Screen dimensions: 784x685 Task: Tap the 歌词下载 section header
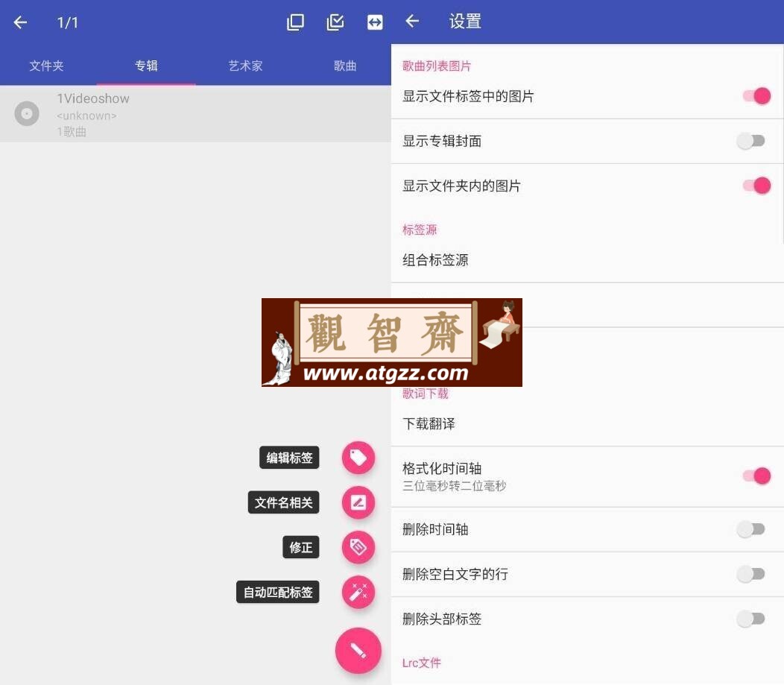click(x=426, y=394)
